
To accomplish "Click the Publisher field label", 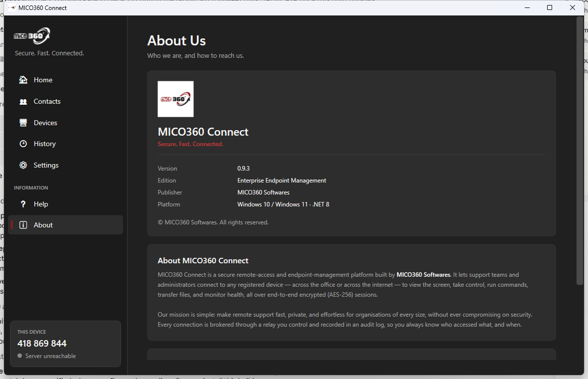I will tap(169, 192).
